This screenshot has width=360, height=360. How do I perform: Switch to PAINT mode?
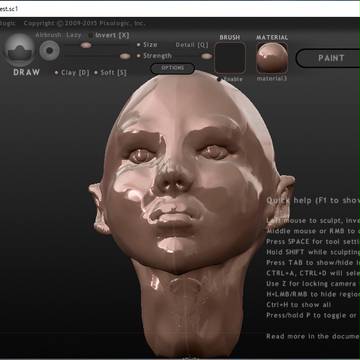pyautogui.click(x=330, y=58)
